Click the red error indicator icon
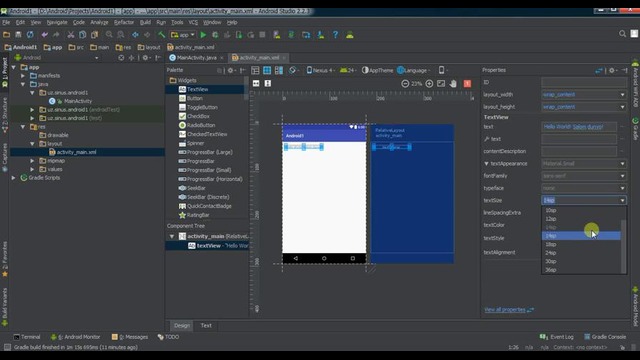This screenshot has width=640, height=360. click(467, 84)
